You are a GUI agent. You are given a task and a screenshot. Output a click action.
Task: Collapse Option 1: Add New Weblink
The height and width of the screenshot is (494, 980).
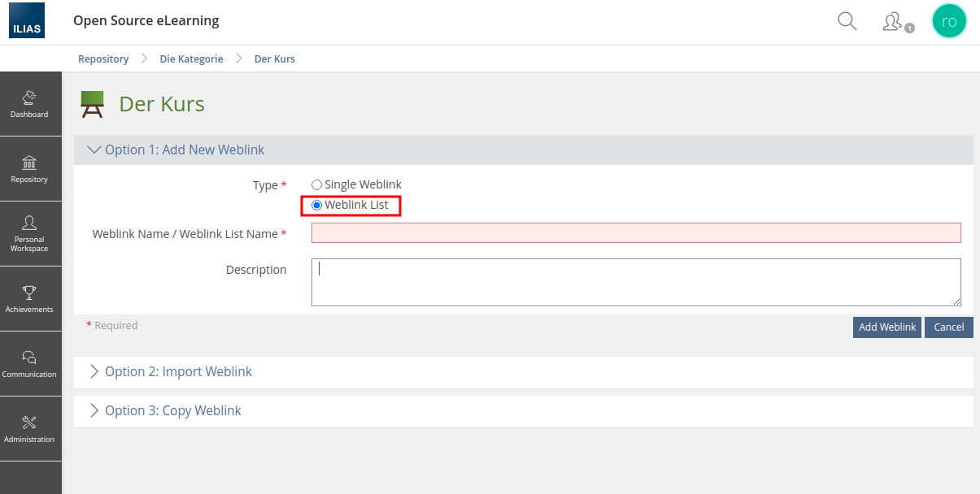click(x=184, y=150)
